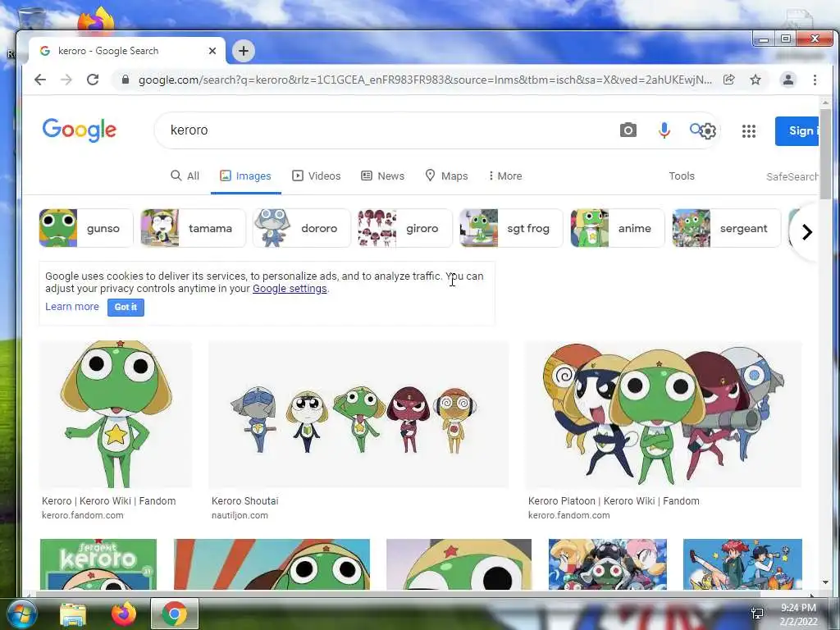The height and width of the screenshot is (630, 840).
Task: Filter images by dororo chip
Action: [x=302, y=228]
